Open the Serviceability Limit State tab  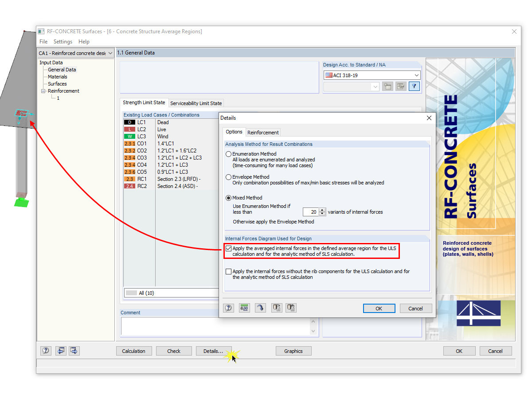pos(196,103)
